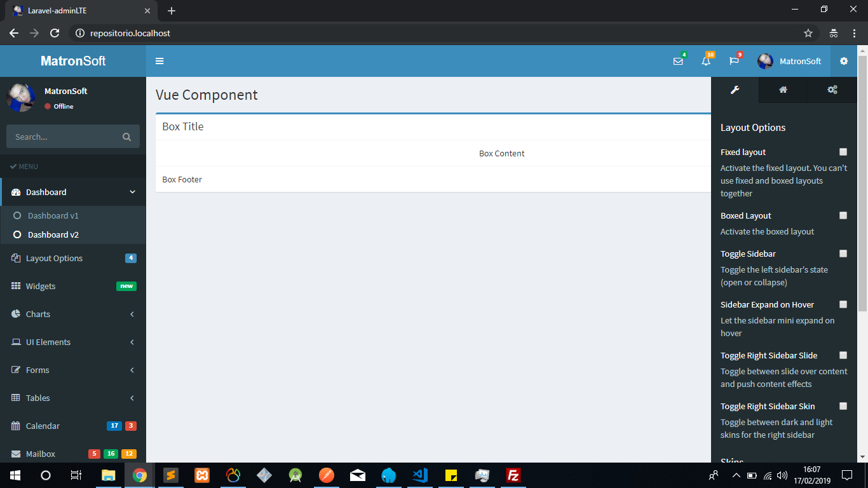Check Toggle Right Sidebar Skin
The image size is (868, 488).
coord(843,406)
